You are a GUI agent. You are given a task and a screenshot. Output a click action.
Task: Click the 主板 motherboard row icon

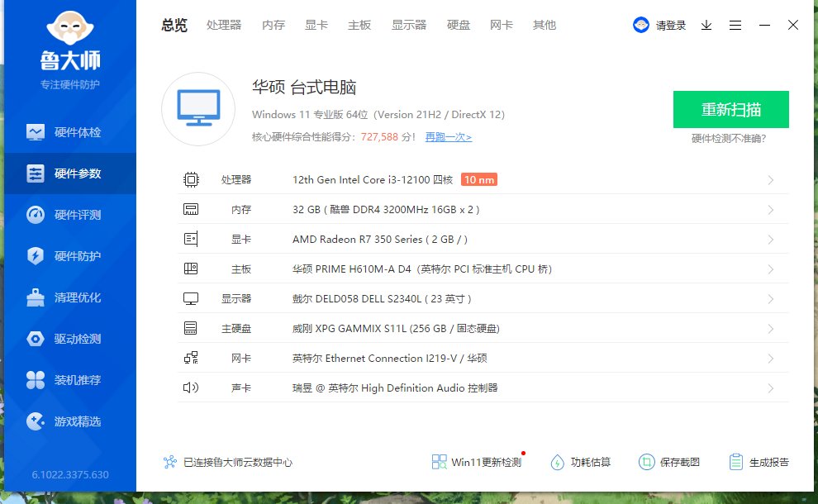(x=191, y=269)
